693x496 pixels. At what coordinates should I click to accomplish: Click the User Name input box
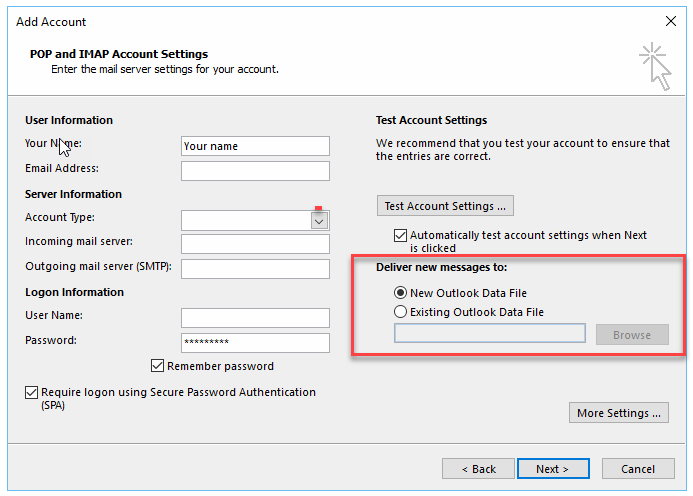(x=255, y=318)
